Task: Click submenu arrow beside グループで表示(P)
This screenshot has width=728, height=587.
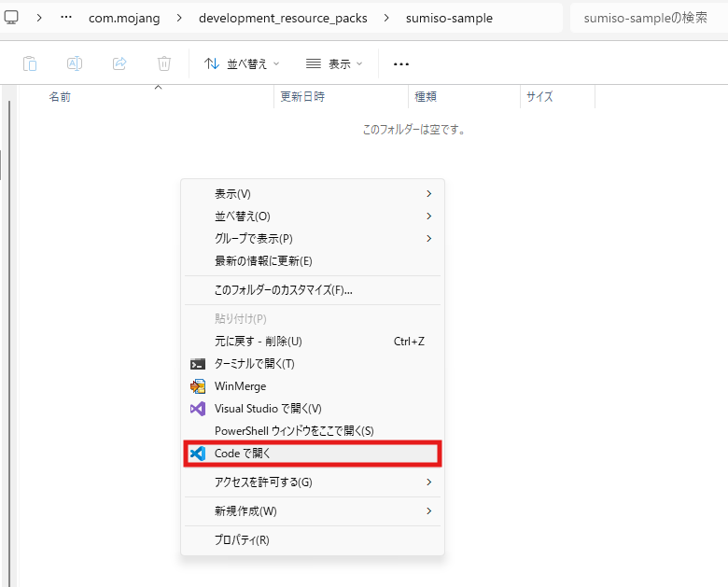Action: pyautogui.click(x=429, y=238)
